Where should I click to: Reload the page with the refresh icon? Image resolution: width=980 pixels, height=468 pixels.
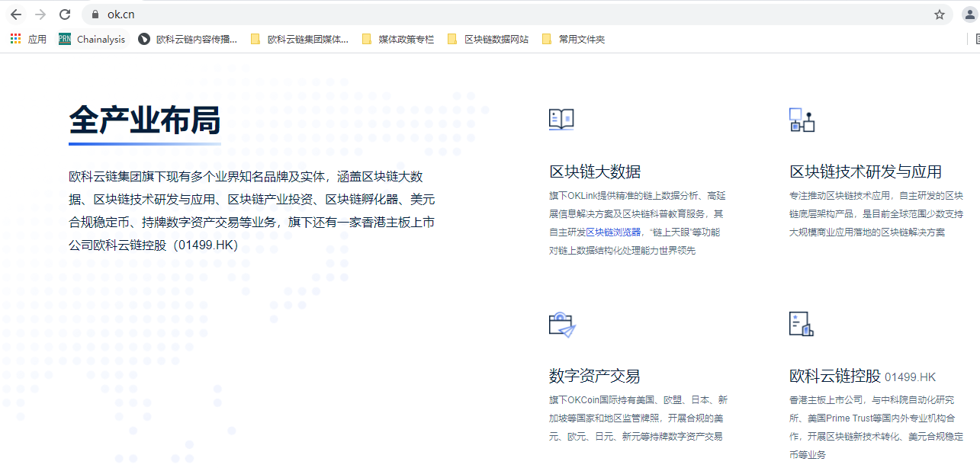[65, 14]
